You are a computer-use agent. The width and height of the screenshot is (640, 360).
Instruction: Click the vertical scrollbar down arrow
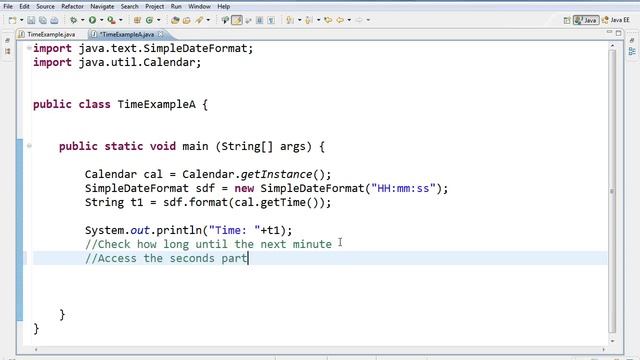pos(612,341)
